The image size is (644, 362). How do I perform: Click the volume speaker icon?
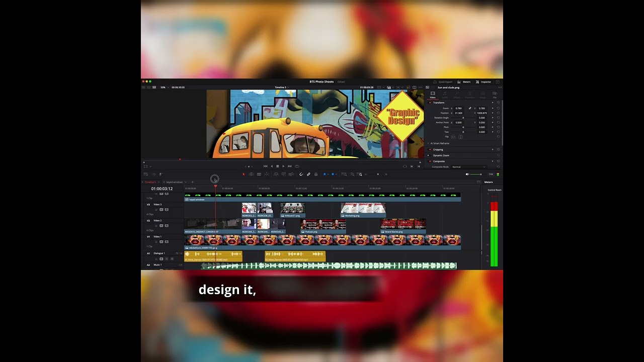coord(467,174)
